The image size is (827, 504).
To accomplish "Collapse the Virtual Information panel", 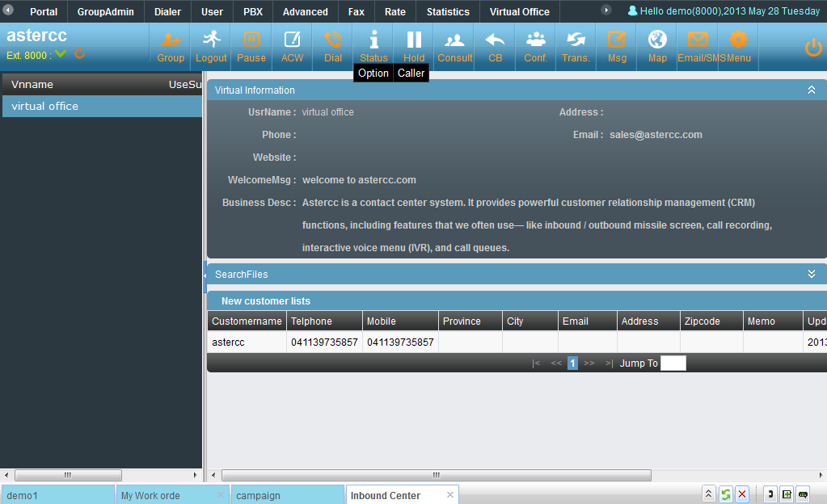I will tap(811, 90).
